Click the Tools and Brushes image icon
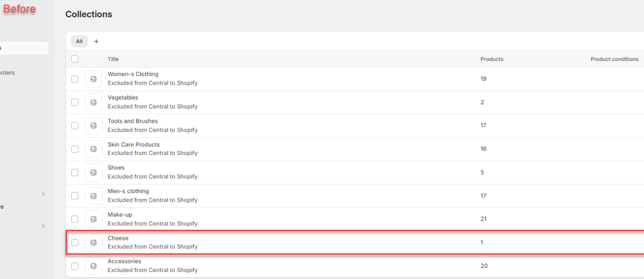 94,126
